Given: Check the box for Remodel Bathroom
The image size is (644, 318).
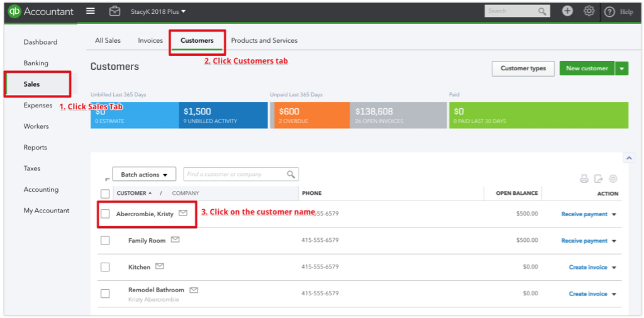Looking at the screenshot, I should point(105,293).
